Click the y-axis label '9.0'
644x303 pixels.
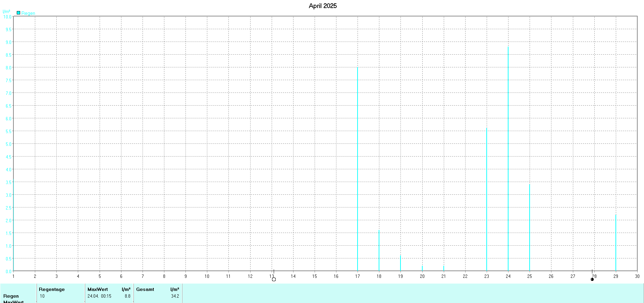(8, 42)
